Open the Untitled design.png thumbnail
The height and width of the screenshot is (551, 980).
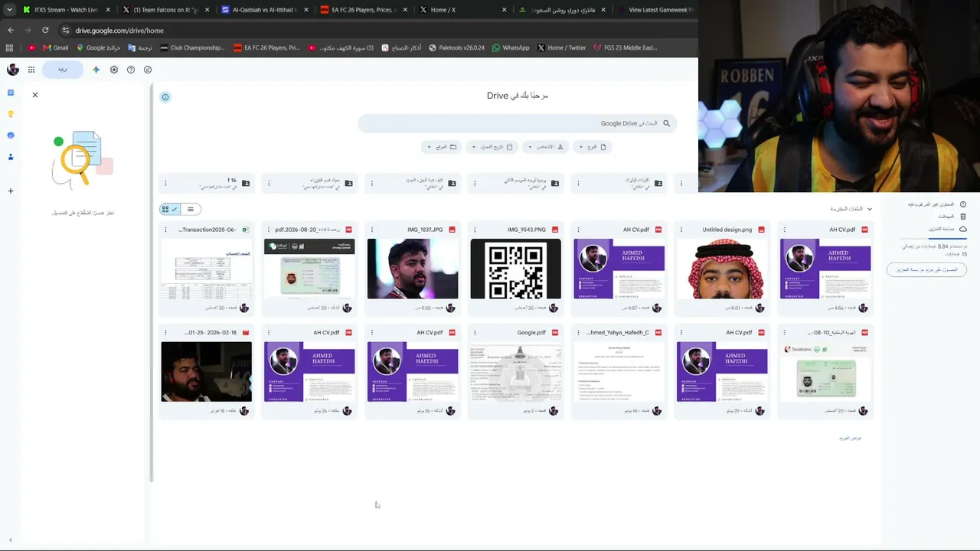pos(722,269)
